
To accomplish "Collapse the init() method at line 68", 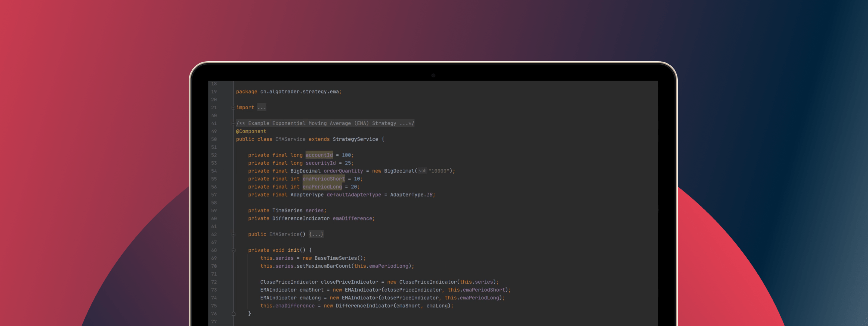I will tap(233, 250).
